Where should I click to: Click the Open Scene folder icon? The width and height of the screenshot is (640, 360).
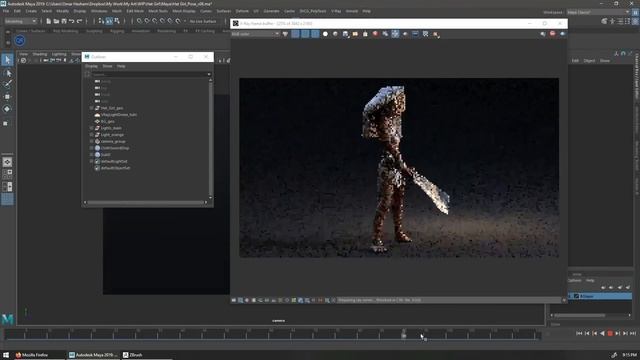pyautogui.click(x=56, y=21)
